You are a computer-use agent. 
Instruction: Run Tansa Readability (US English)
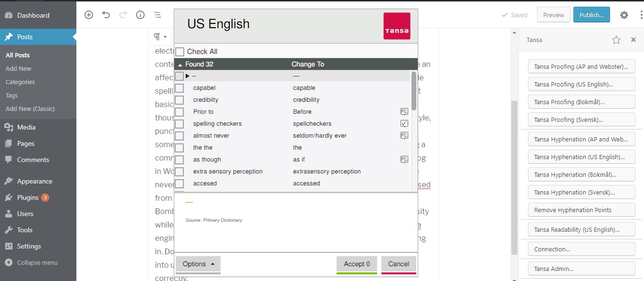click(581, 229)
